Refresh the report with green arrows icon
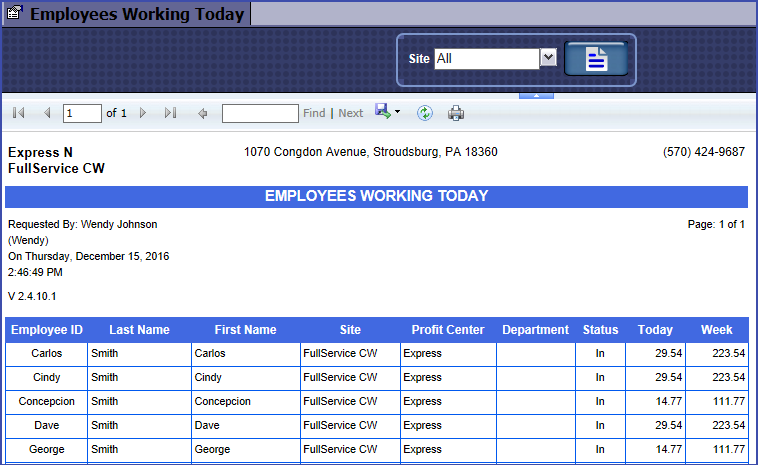Image resolution: width=758 pixels, height=465 pixels. pyautogui.click(x=425, y=113)
